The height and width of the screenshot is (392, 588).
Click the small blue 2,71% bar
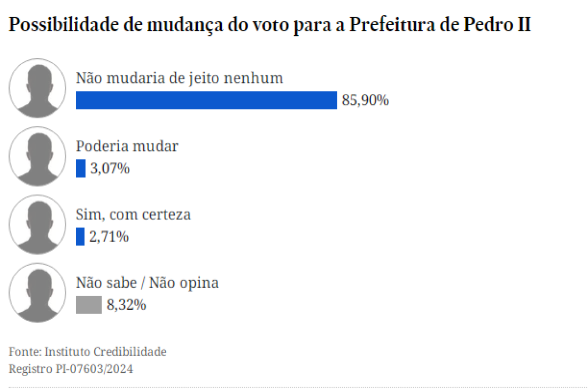[80, 237]
